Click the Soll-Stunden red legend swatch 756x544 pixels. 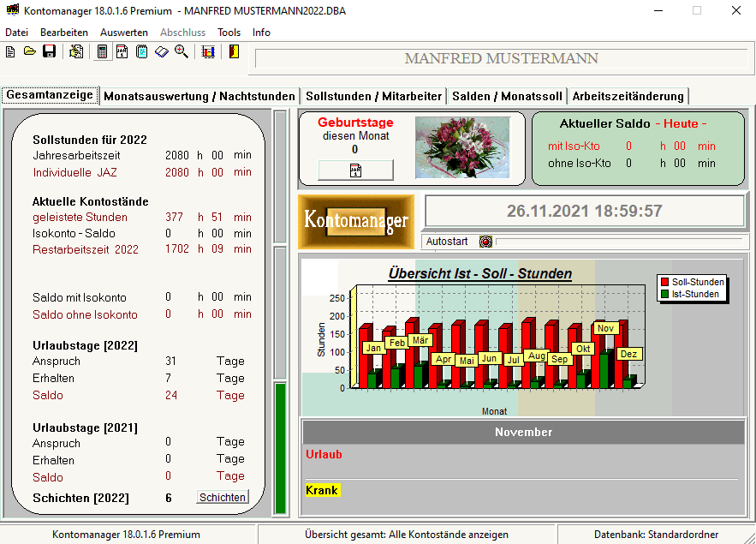click(665, 282)
